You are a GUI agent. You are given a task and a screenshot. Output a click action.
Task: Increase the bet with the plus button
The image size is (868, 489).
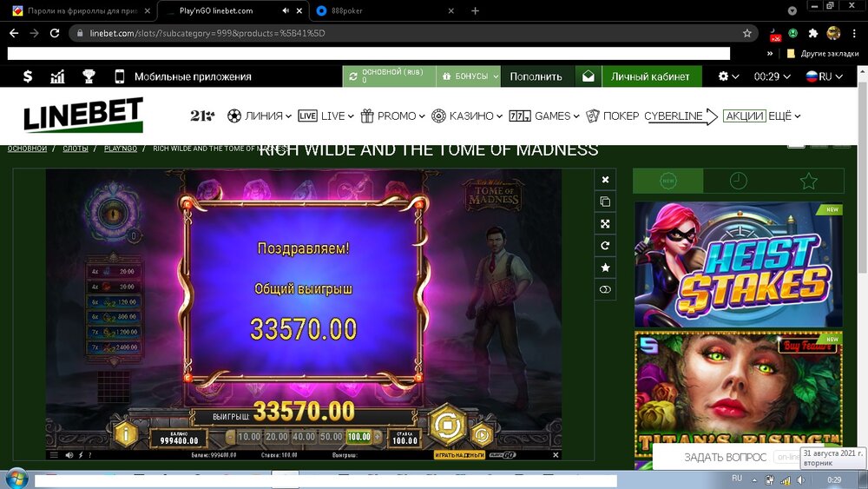[x=378, y=437]
